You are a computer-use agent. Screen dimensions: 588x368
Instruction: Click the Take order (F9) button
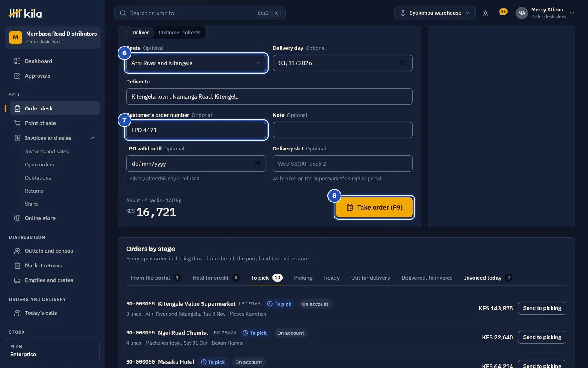[x=374, y=207]
